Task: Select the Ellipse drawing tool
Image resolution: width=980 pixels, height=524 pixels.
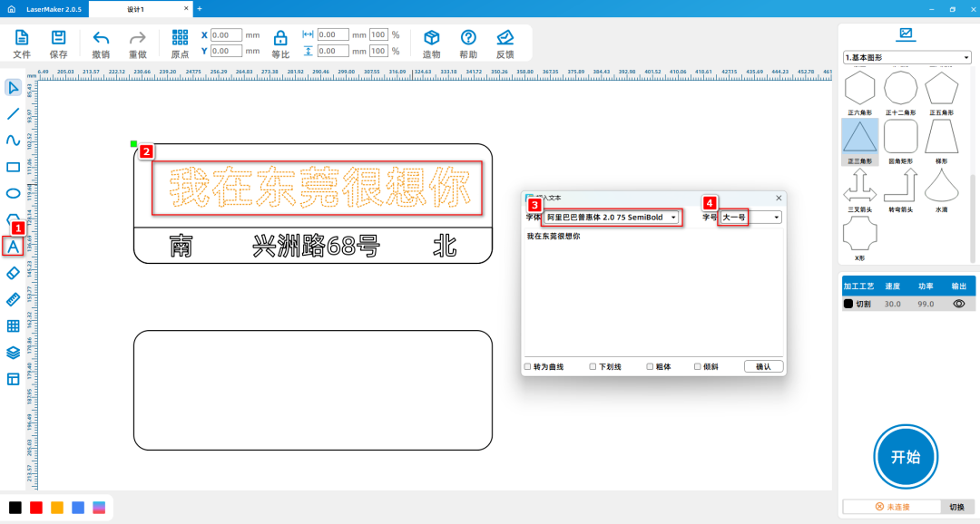Action: coord(13,193)
